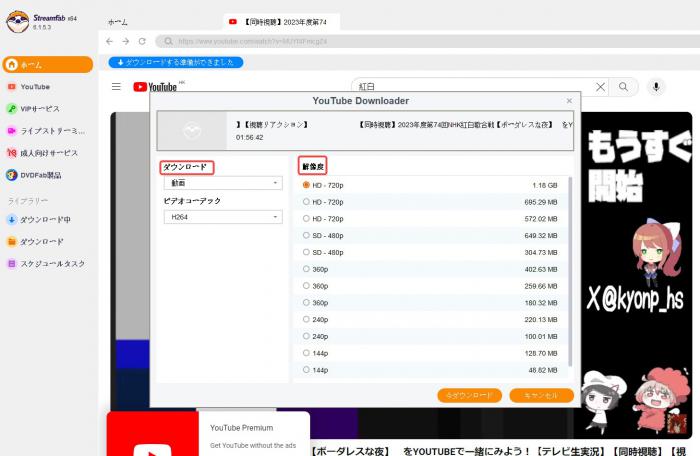This screenshot has height=456, width=700.
Task: Click the ダウンロードする準備ができました blue button
Action: coord(176,62)
